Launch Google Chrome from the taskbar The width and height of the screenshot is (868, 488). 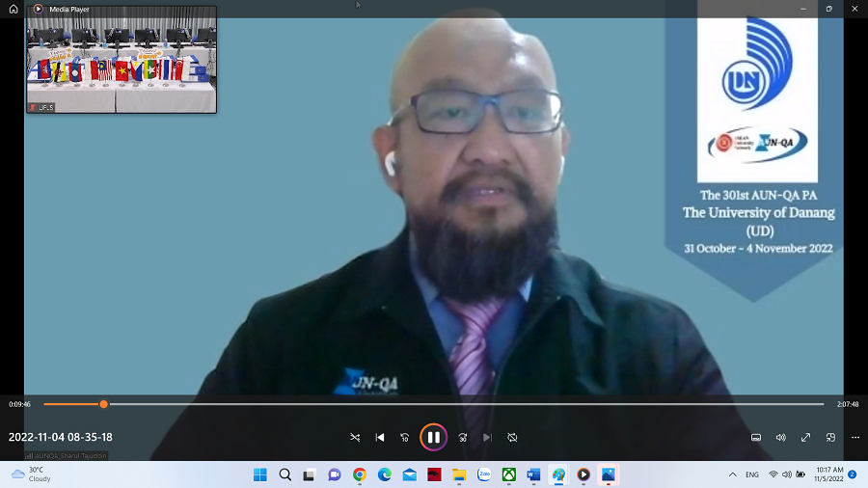(x=360, y=474)
